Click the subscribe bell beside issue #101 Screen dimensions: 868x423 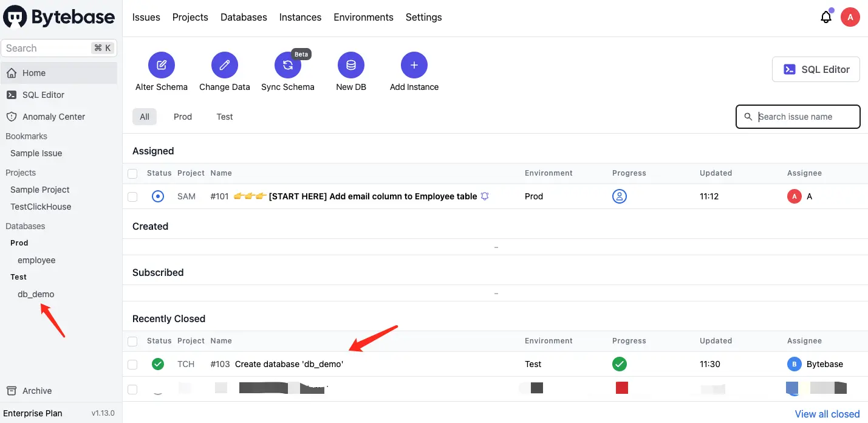click(485, 196)
